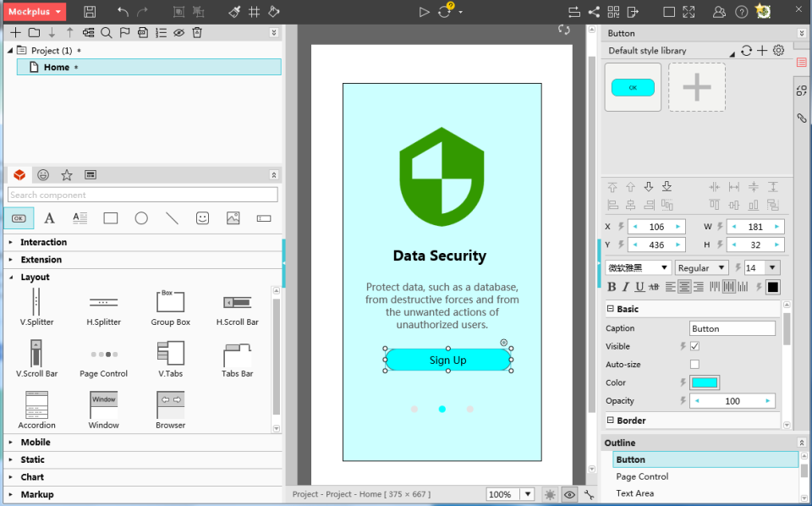This screenshot has height=506, width=812.
Task: Click the Sign Up button on canvas
Action: (x=448, y=360)
